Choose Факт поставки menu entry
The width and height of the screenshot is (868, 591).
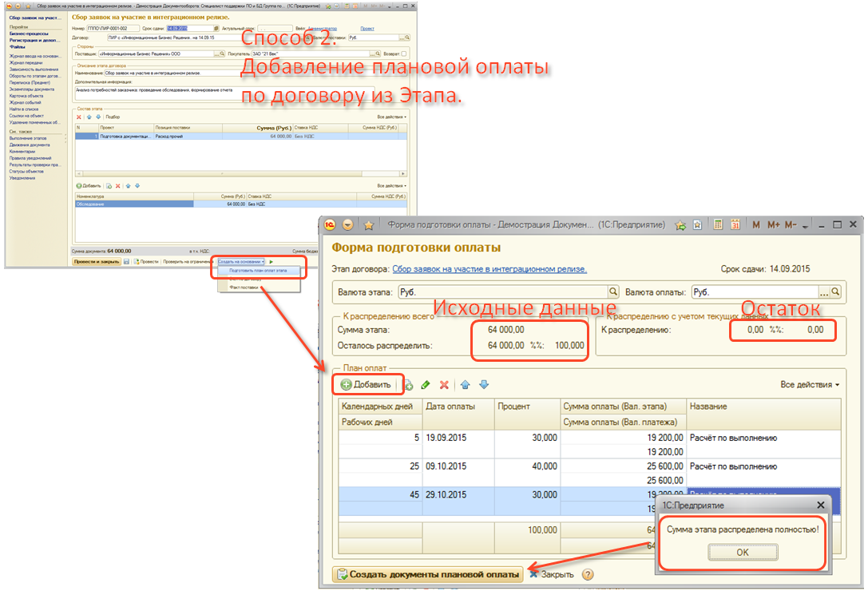point(242,286)
